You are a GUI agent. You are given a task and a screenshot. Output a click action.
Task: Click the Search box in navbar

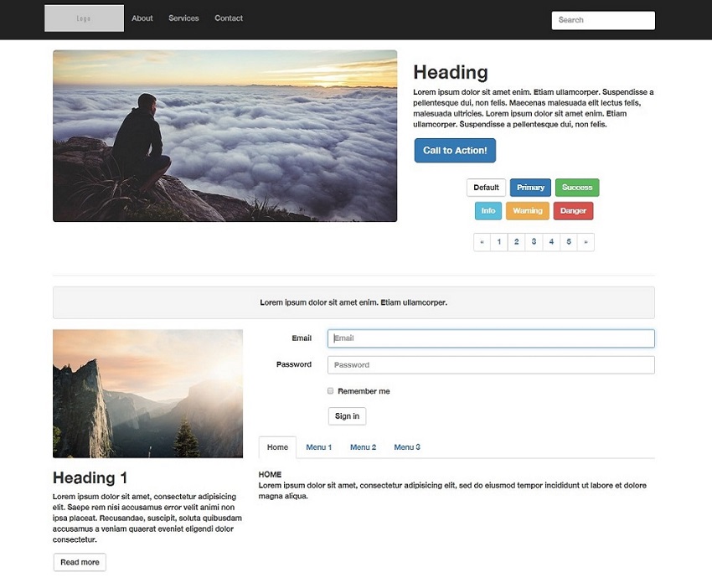[603, 20]
